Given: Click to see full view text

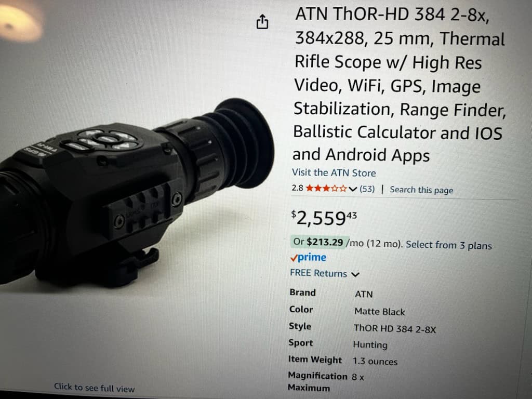Looking at the screenshot, I should [95, 388].
